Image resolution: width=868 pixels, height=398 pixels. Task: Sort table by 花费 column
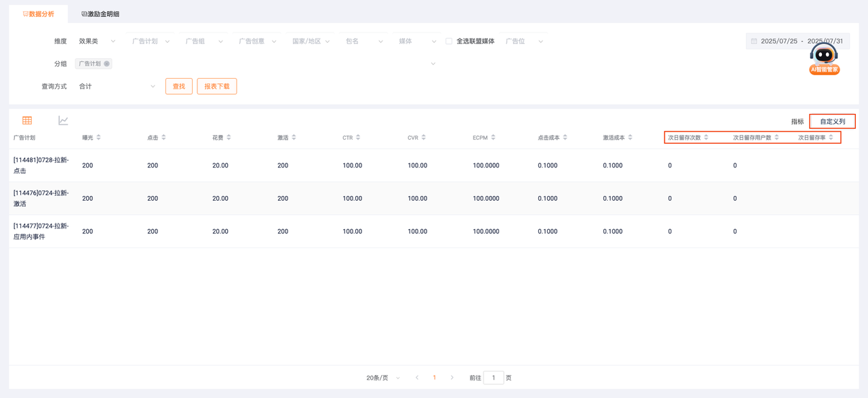229,138
